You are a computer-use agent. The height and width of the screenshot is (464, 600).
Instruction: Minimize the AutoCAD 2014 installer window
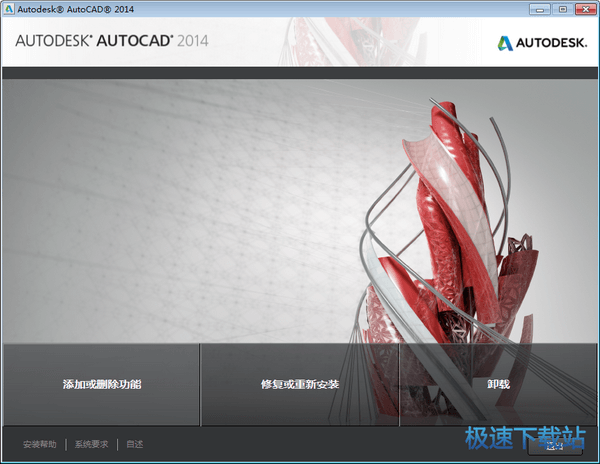[540, 9]
